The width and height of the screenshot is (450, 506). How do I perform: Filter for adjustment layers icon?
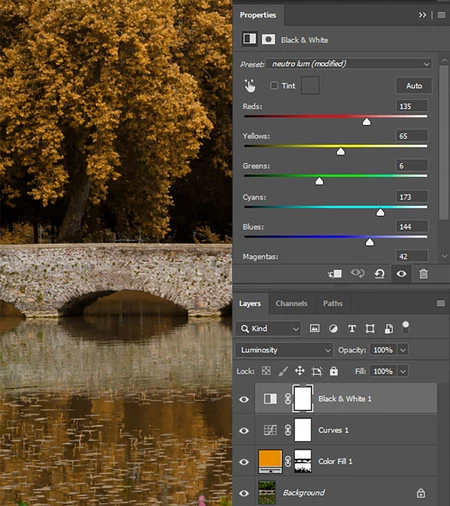point(333,329)
